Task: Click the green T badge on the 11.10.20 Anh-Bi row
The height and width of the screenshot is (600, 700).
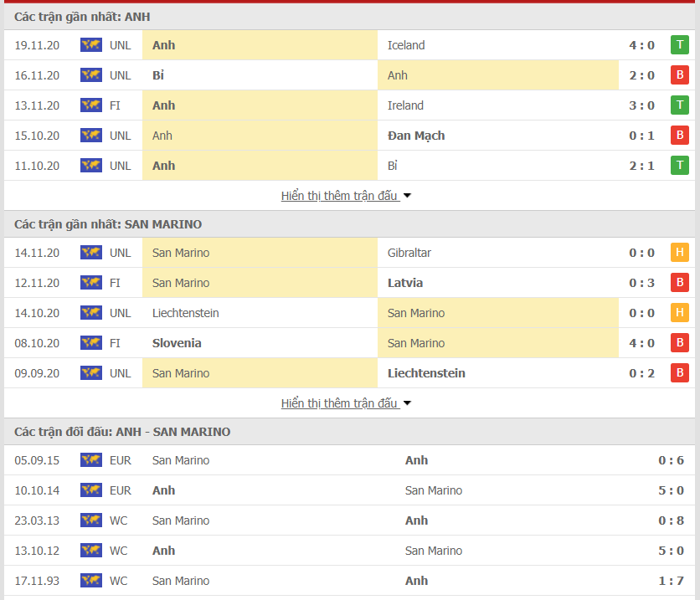Action: click(679, 166)
